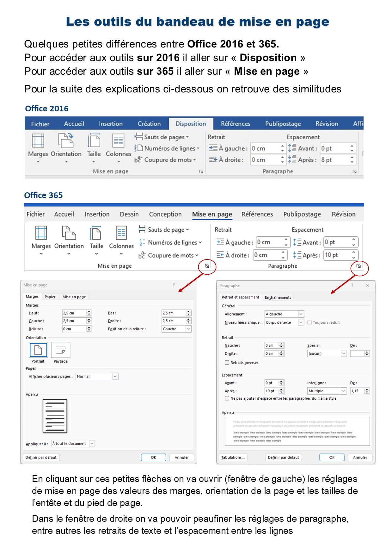Click Droite margin field in Mise en page dialog
The width and height of the screenshot is (392, 555).
point(176,321)
